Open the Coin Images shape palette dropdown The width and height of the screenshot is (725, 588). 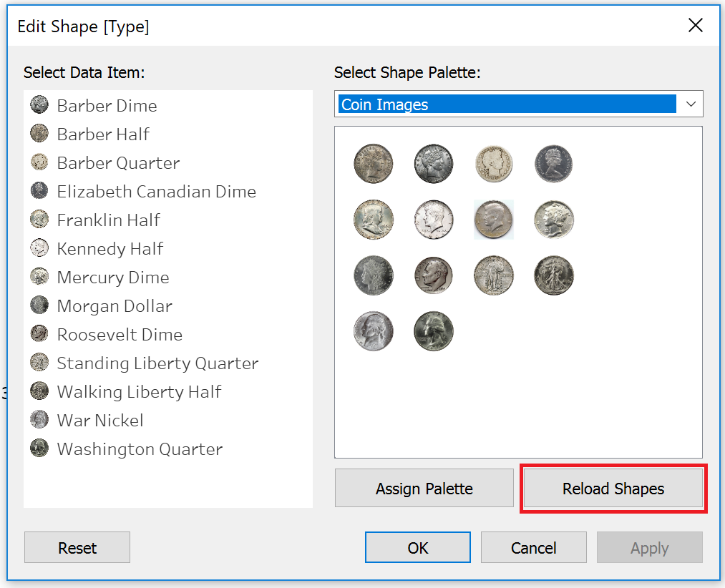click(x=518, y=104)
